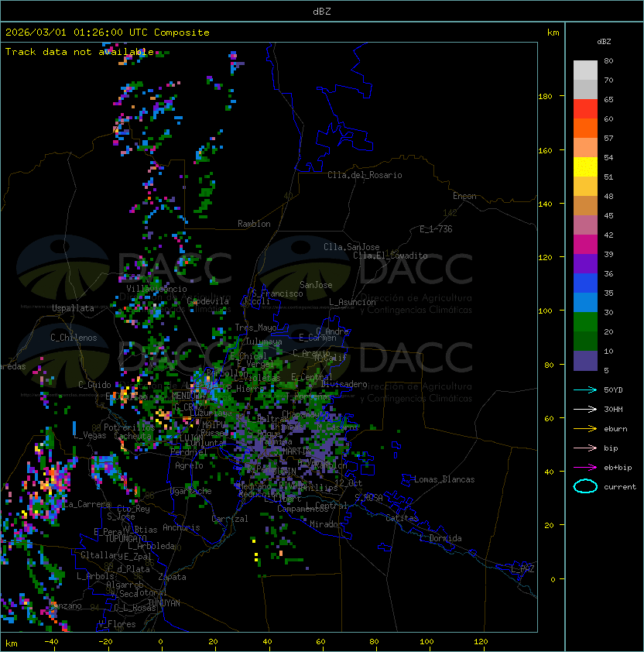Click the E_1-736 map label
Viewport: 644px width, 652px height.
point(436,229)
